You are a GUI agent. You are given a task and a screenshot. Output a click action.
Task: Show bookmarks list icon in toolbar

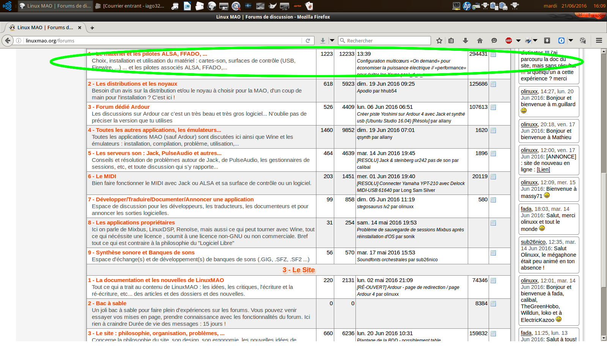[451, 41]
